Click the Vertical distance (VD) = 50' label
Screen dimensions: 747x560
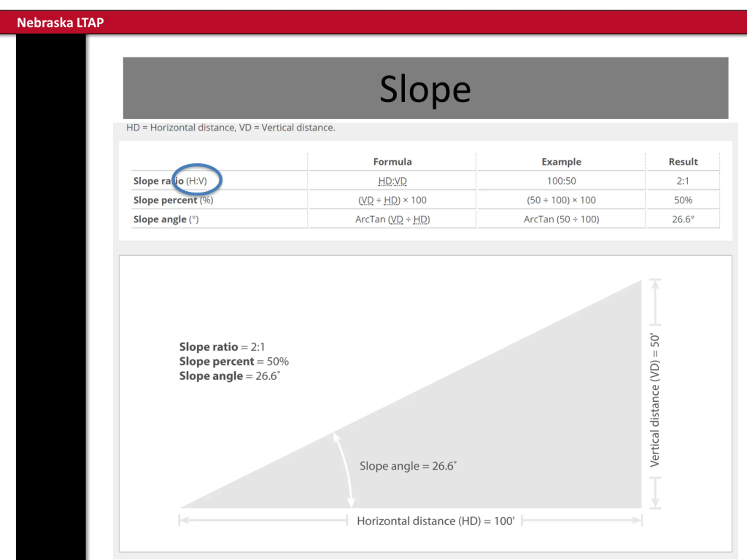tap(655, 400)
